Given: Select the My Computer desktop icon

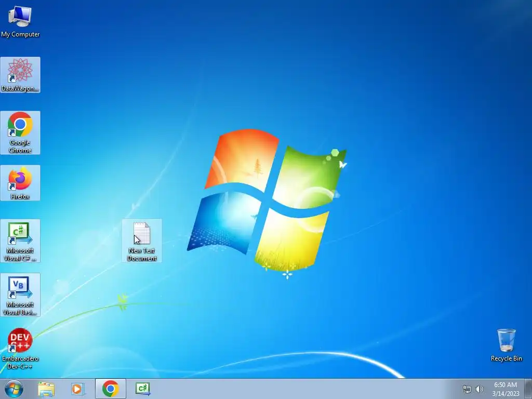Looking at the screenshot, I should click(20, 21).
